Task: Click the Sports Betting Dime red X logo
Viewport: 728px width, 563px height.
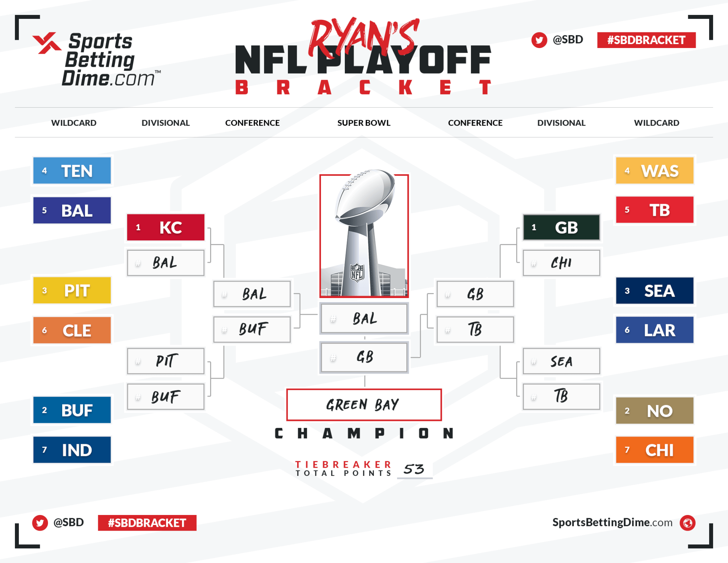Action: [x=47, y=43]
